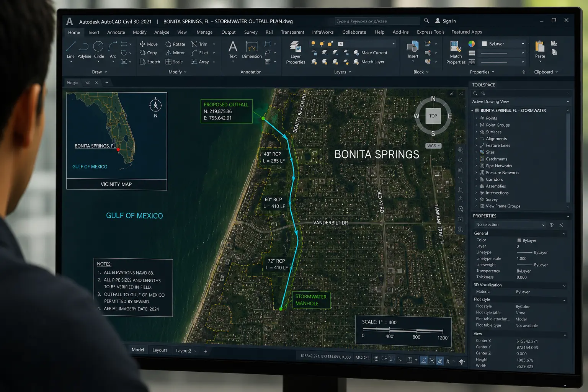Open the No selection dropdown in Properties
This screenshot has height=392, width=588.
coord(510,225)
